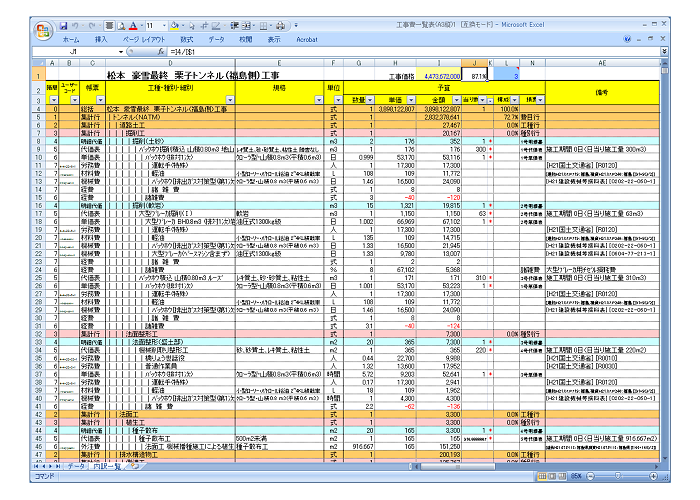Open the 工種・種別・細別 column filter dropdown

click(x=230, y=100)
